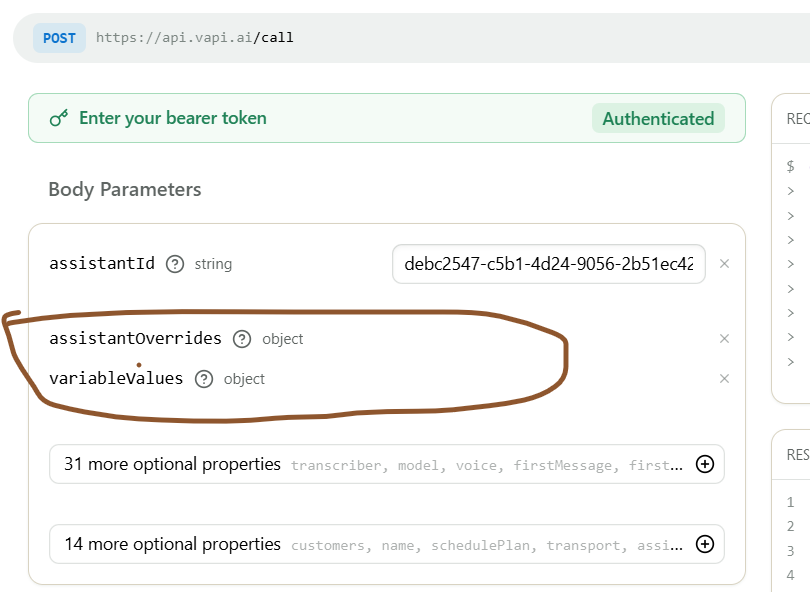Click Enter your bearer token text
The height and width of the screenshot is (592, 810).
pos(173,118)
